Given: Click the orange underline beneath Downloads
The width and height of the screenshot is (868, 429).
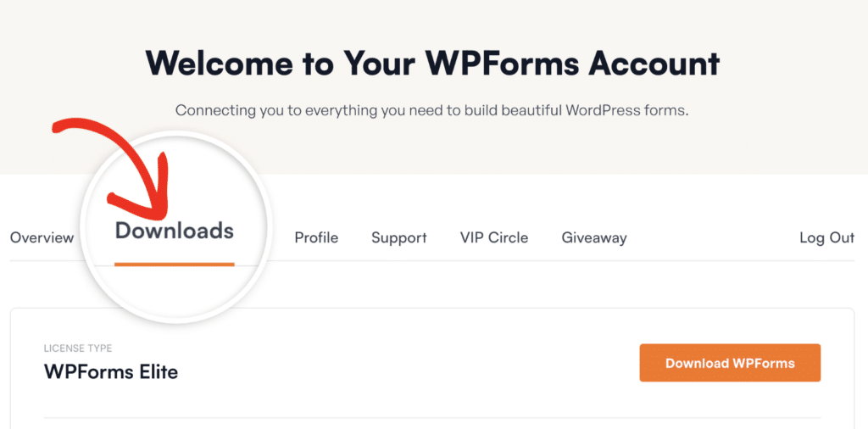Looking at the screenshot, I should (x=174, y=265).
